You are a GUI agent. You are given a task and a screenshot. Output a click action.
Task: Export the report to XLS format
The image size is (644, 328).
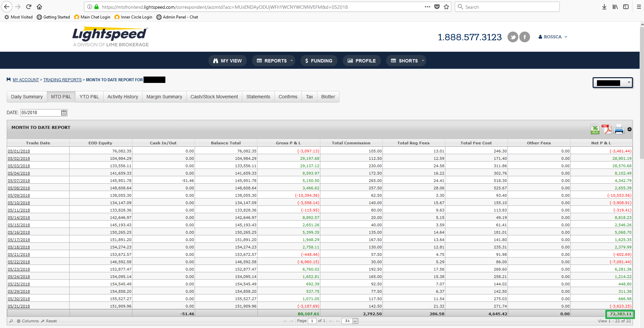coord(595,129)
